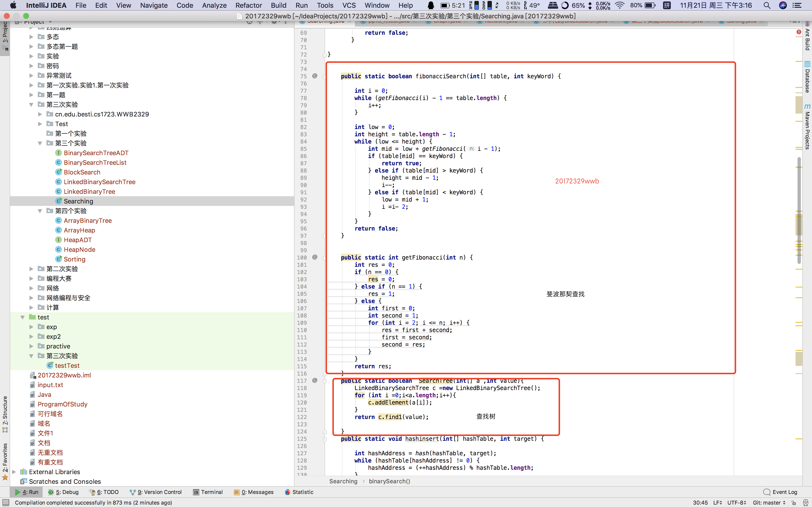Expand the cn.edu.besti.cs1723.WWB2329 package

(40, 114)
